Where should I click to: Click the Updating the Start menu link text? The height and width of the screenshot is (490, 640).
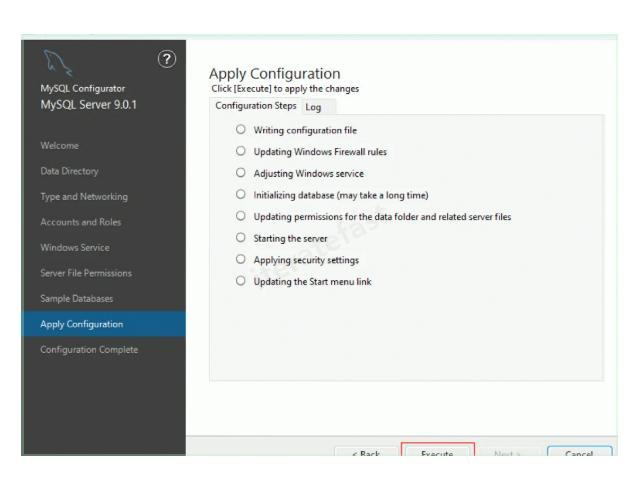pyautogui.click(x=312, y=282)
